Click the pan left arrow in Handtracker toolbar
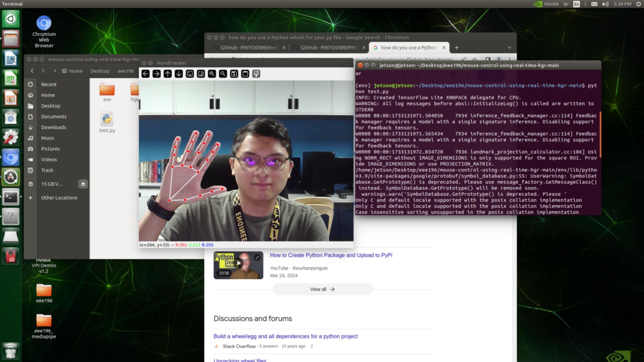644x362 pixels. coord(146,74)
